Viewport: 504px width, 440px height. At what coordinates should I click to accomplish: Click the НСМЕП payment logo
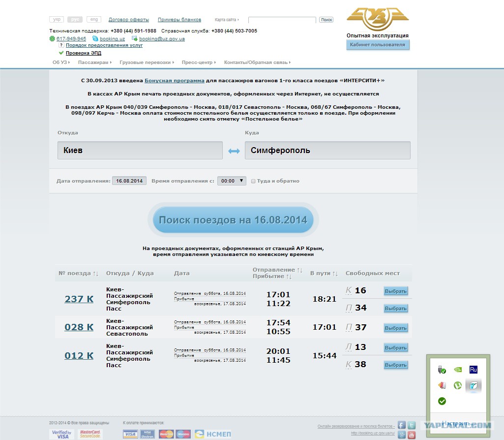tap(213, 434)
